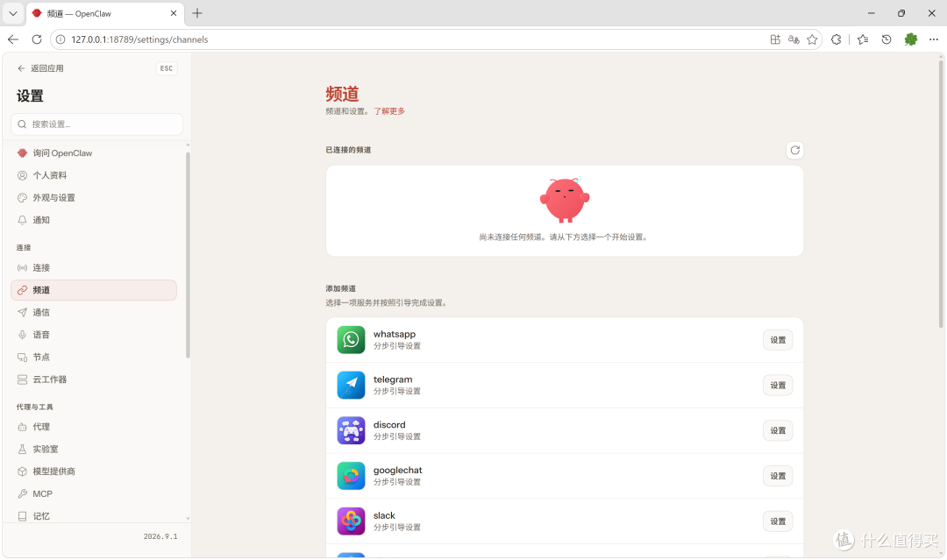Click 设置 button for googlechat
Viewport: 947px width, 560px height.
point(778,476)
